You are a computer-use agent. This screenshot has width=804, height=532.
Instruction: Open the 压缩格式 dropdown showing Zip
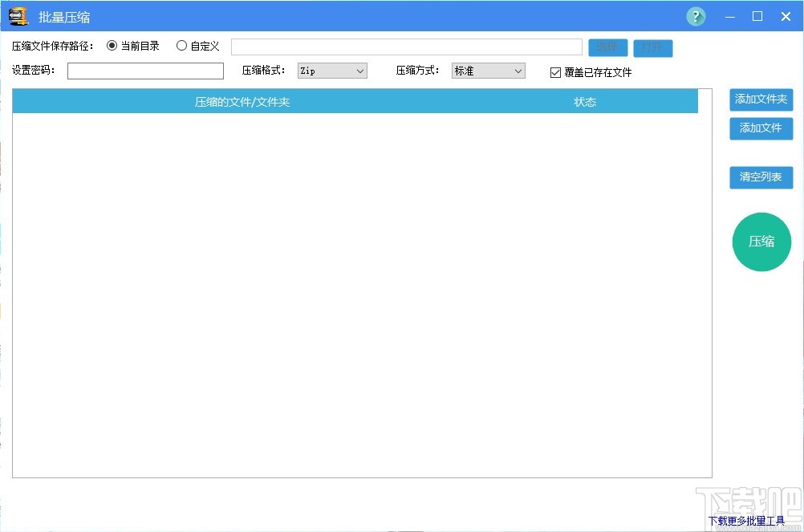pyautogui.click(x=331, y=71)
